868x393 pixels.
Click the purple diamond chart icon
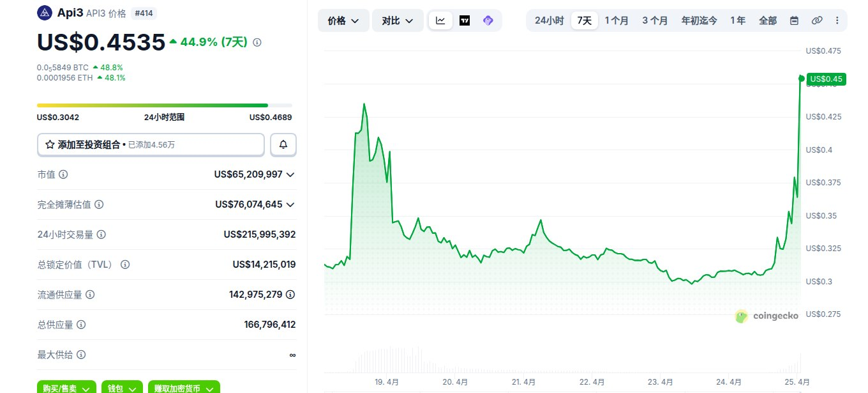488,20
